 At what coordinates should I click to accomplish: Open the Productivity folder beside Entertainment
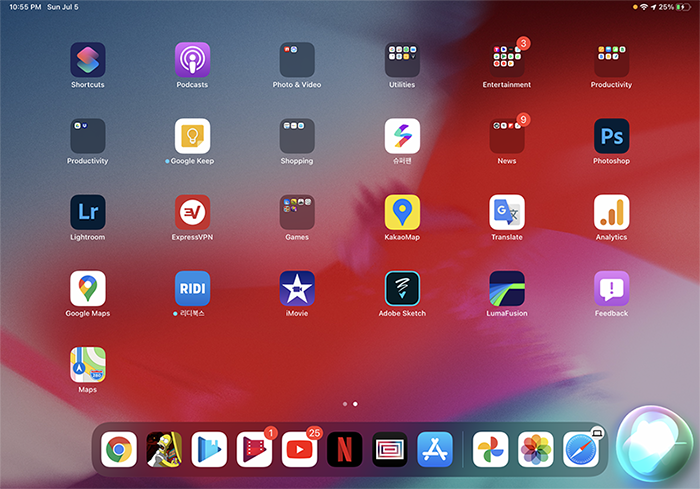611,60
